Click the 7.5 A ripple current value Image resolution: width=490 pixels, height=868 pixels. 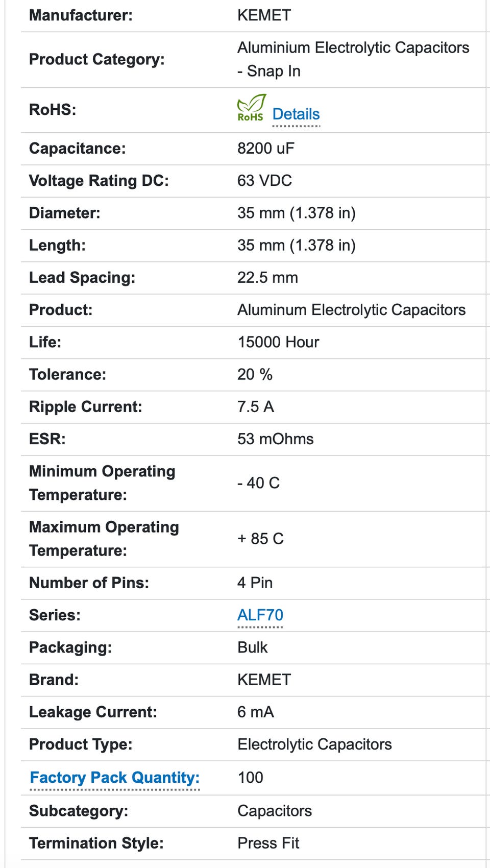point(255,406)
